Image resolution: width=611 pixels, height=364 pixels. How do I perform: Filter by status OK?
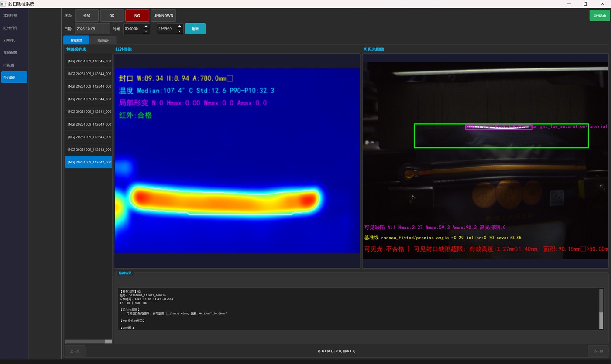coord(112,16)
